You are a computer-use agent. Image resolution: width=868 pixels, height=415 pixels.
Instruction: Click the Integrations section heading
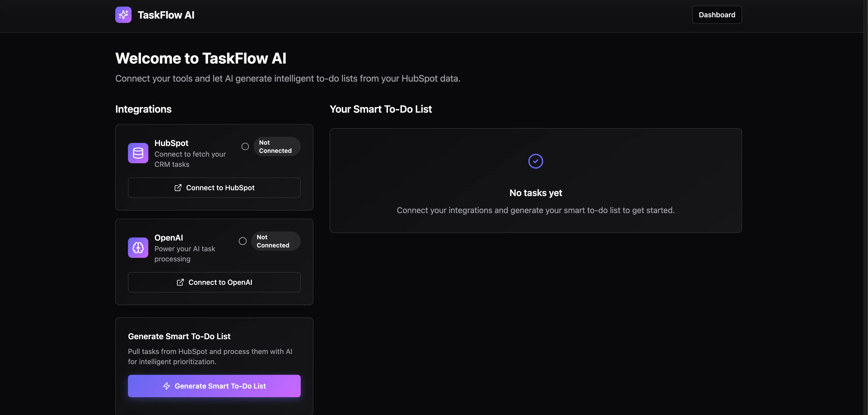pos(143,109)
